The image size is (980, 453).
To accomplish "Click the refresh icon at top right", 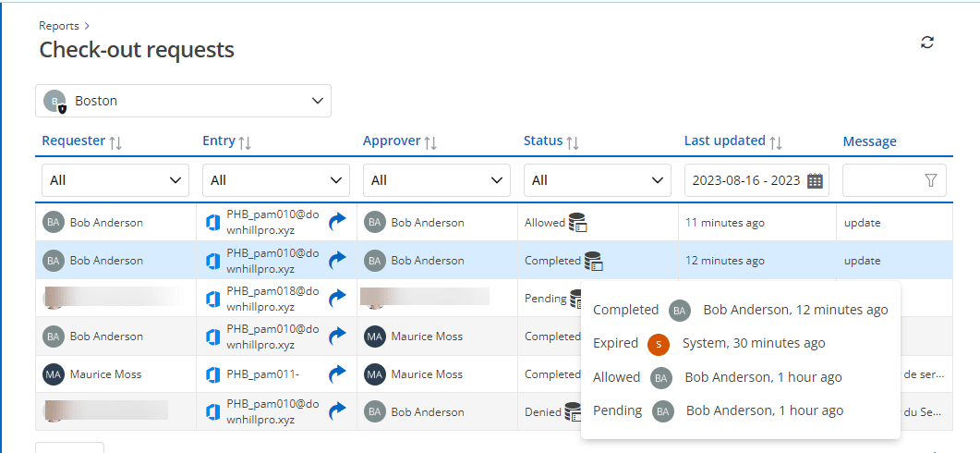I will pyautogui.click(x=927, y=43).
